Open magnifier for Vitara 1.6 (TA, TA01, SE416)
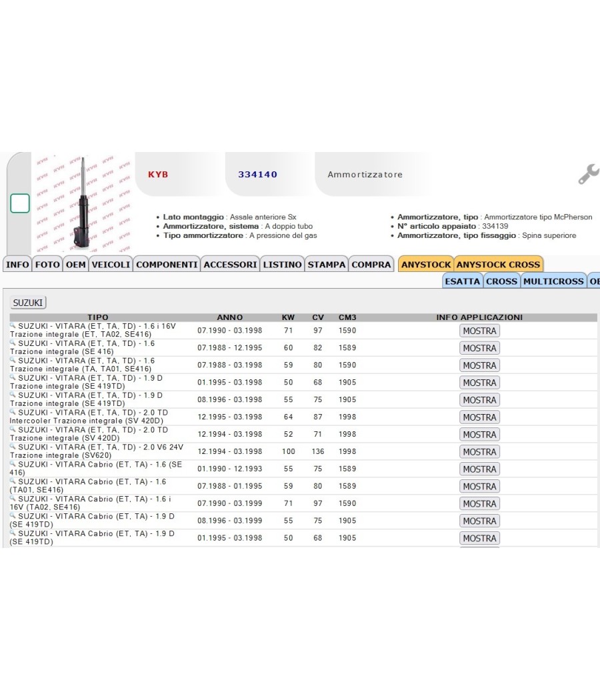 tap(13, 360)
